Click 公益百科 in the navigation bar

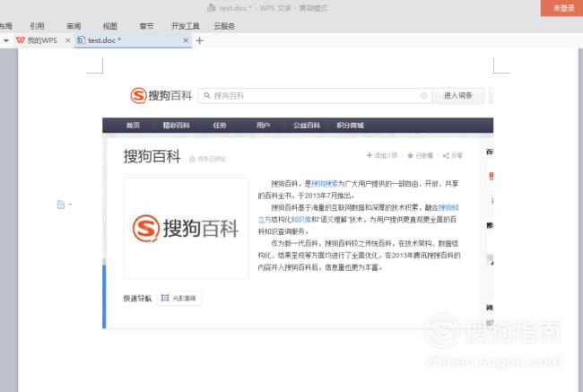pyautogui.click(x=307, y=126)
